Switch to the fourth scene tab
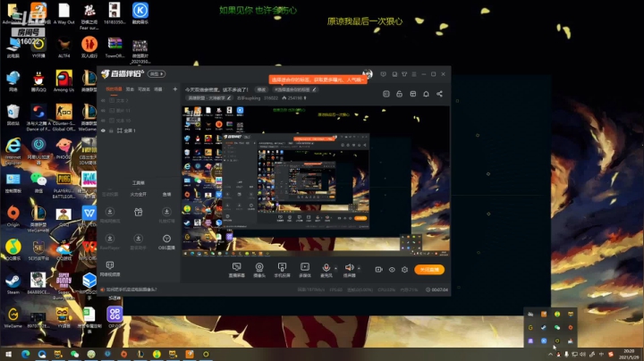 pos(158,89)
